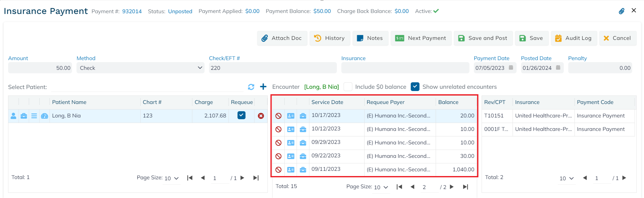The height and width of the screenshot is (198, 644).
Task: Click the plus icon to add patient
Action: pos(263,87)
